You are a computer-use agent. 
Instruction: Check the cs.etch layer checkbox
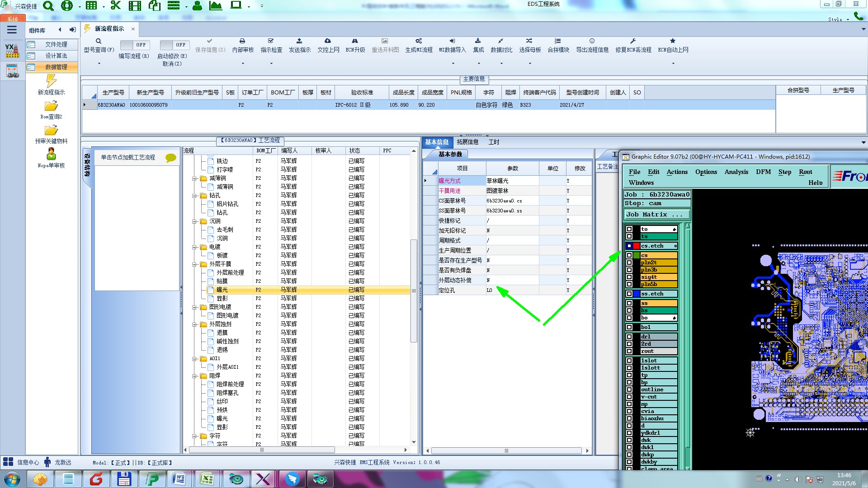629,246
